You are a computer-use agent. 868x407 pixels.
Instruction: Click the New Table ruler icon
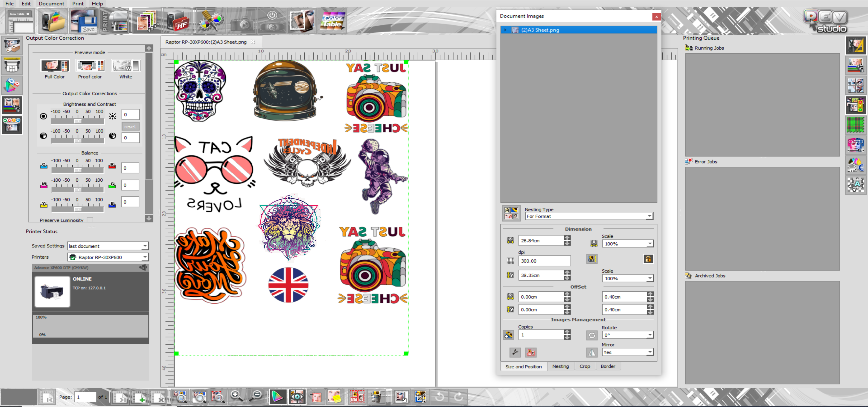click(x=20, y=21)
